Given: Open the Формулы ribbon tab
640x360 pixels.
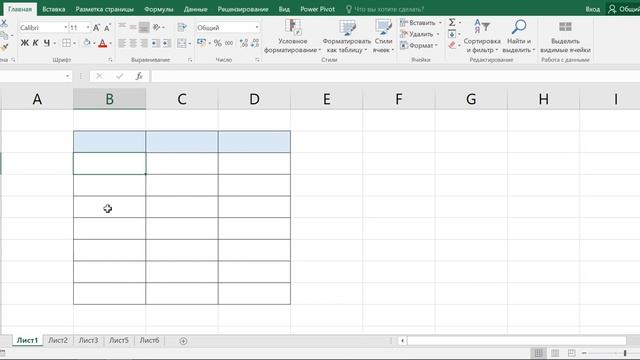Looking at the screenshot, I should pos(159,9).
